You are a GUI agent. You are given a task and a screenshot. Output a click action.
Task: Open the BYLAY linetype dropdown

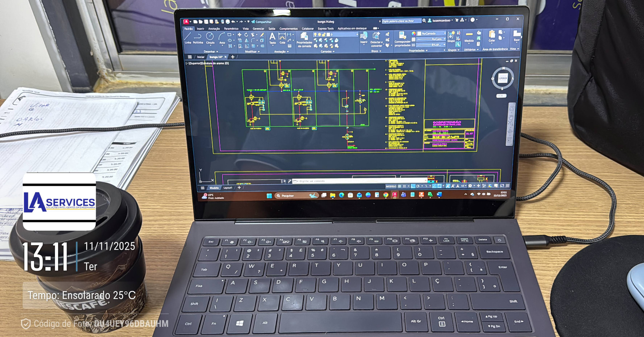click(431, 45)
